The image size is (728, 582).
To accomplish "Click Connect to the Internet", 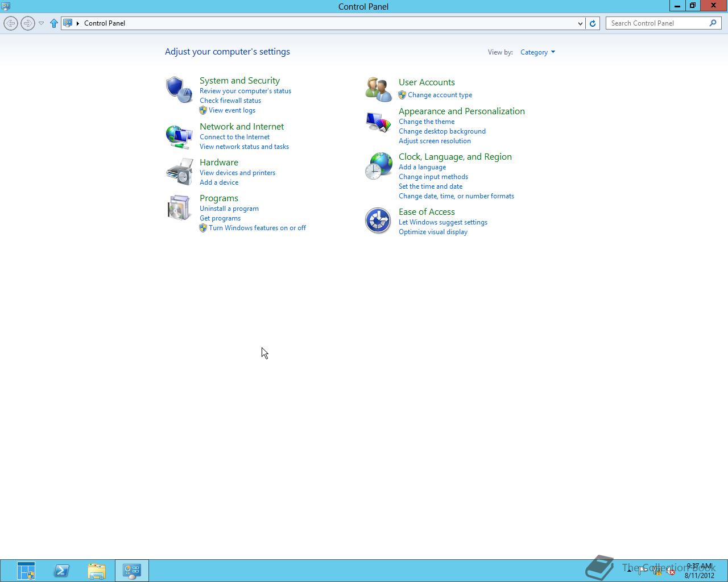I will coord(234,137).
